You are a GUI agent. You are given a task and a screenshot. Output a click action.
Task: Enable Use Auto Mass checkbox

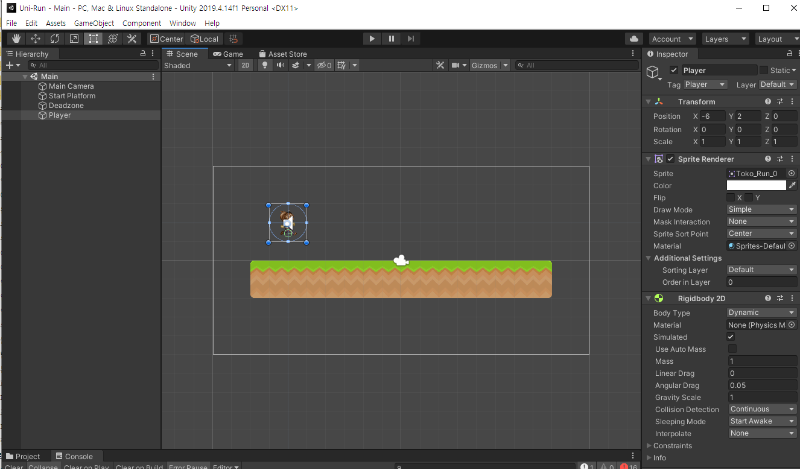click(733, 349)
